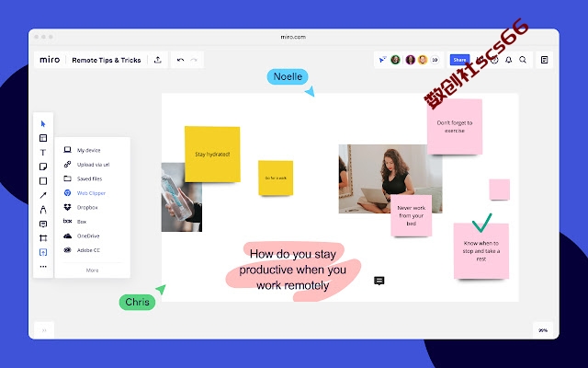Expand more tools with three dots

tap(43, 267)
